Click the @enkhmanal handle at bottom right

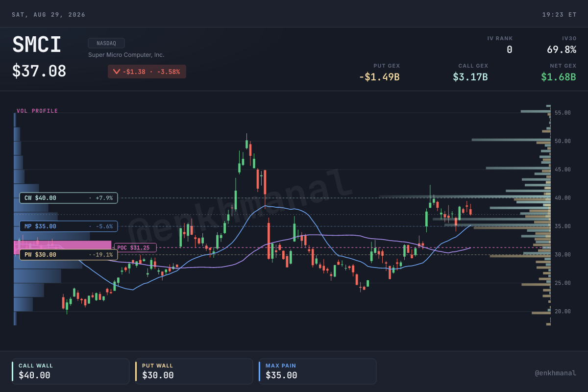point(556,373)
